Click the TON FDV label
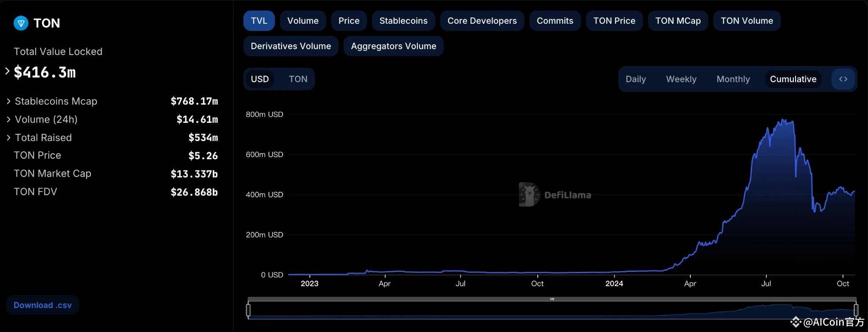The width and height of the screenshot is (868, 332). pyautogui.click(x=35, y=192)
